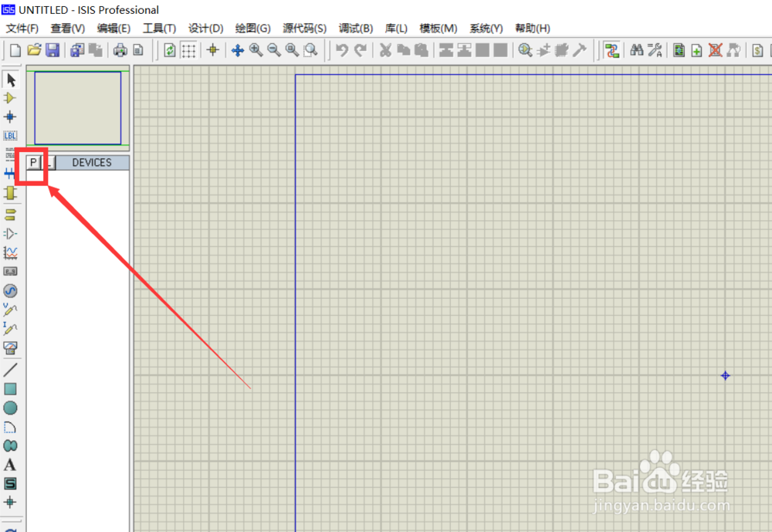Select the 2D Marker tool

(10, 503)
